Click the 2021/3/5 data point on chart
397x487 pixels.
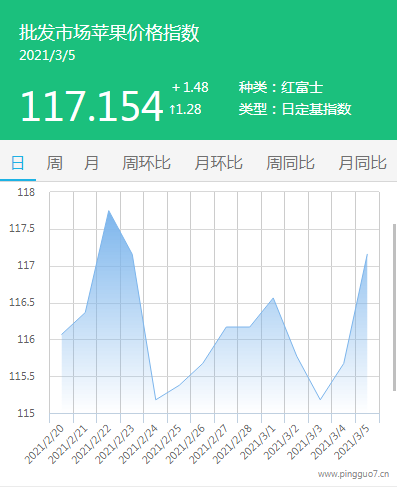tap(367, 255)
